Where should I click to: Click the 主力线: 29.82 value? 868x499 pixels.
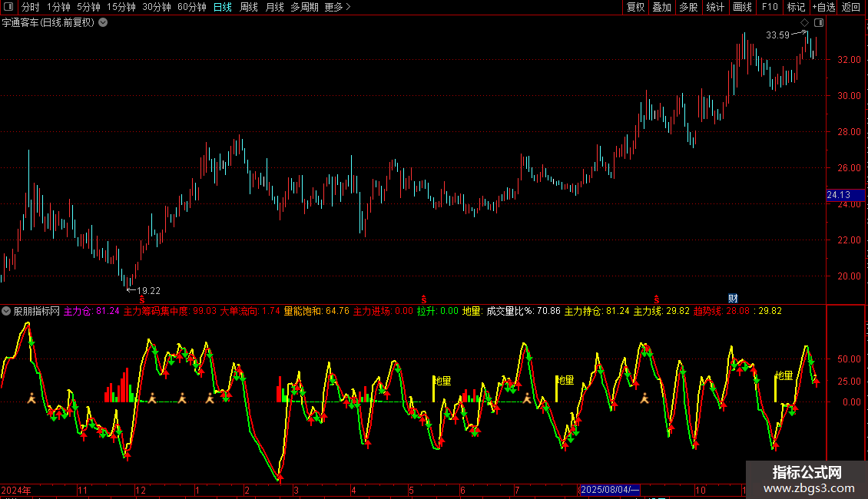click(x=661, y=311)
